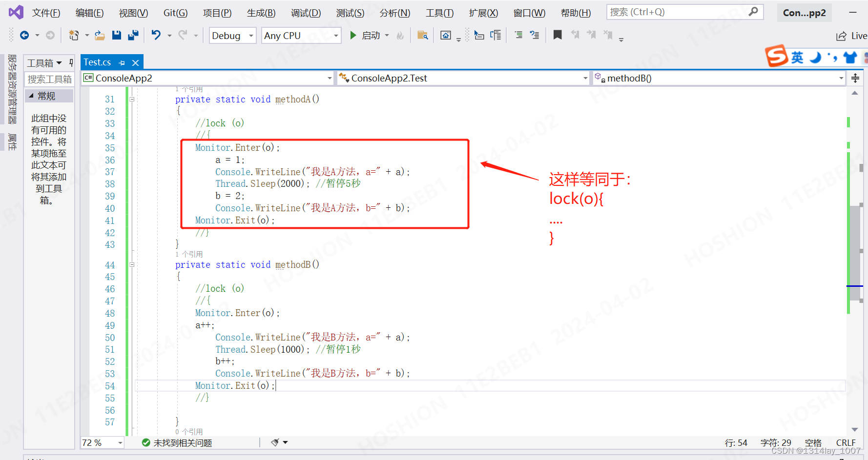
Task: Click the 未找到相关问题 status indicator
Action: pos(177,442)
